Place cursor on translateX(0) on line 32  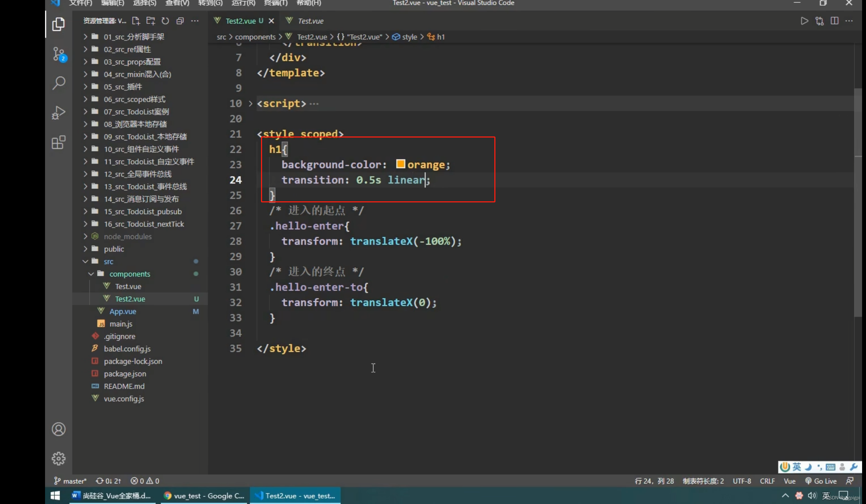click(390, 302)
